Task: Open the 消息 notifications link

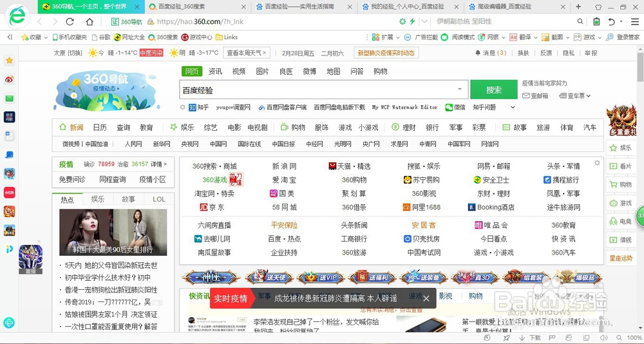Action: 490,53
